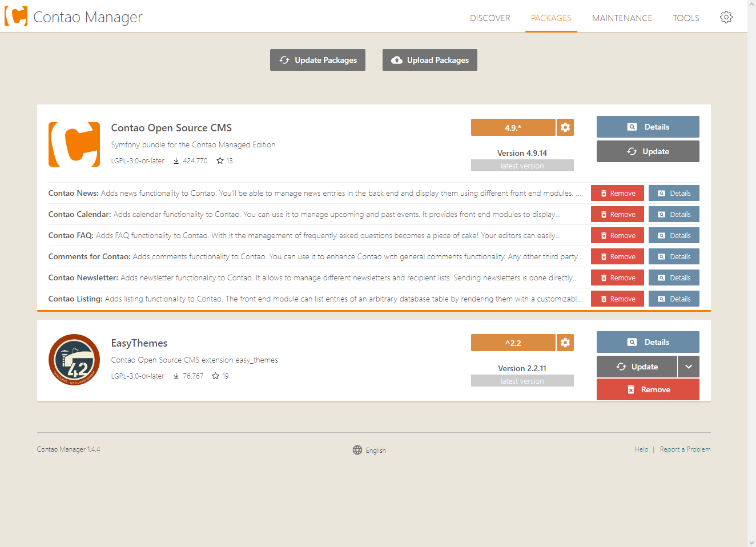Open the Tools menu
Image resolution: width=756 pixels, height=547 pixels.
pos(686,18)
